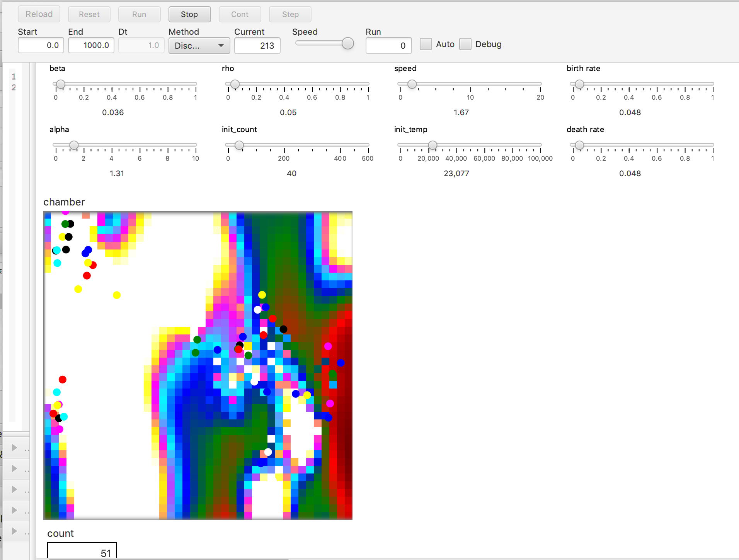739x560 pixels.
Task: Click line number 1 in gutter
Action: 14,76
